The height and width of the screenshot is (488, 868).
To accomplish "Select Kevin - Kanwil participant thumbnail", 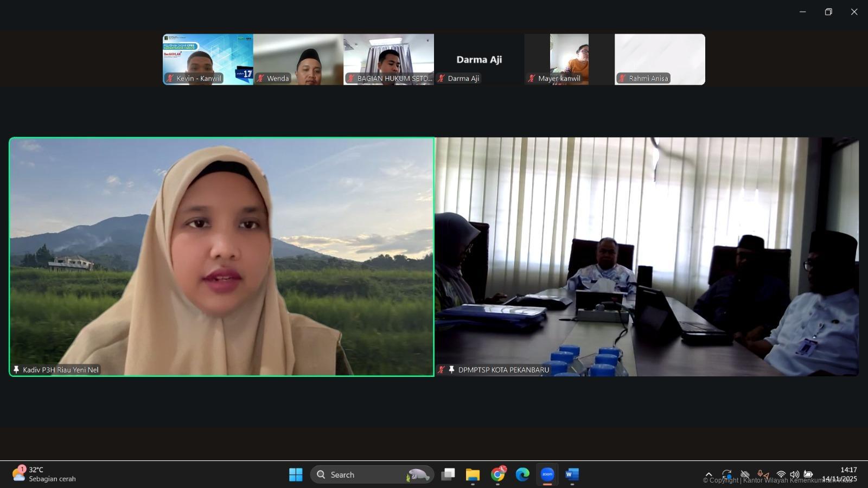I will 208,59.
